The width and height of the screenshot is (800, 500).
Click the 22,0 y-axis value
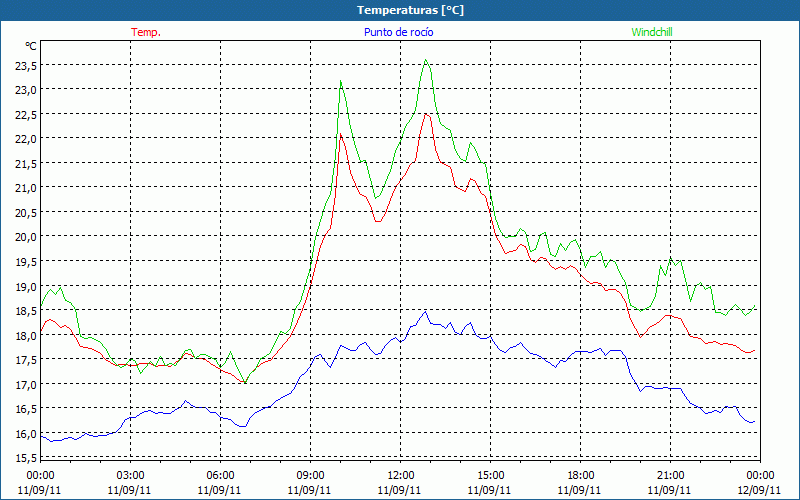26,139
